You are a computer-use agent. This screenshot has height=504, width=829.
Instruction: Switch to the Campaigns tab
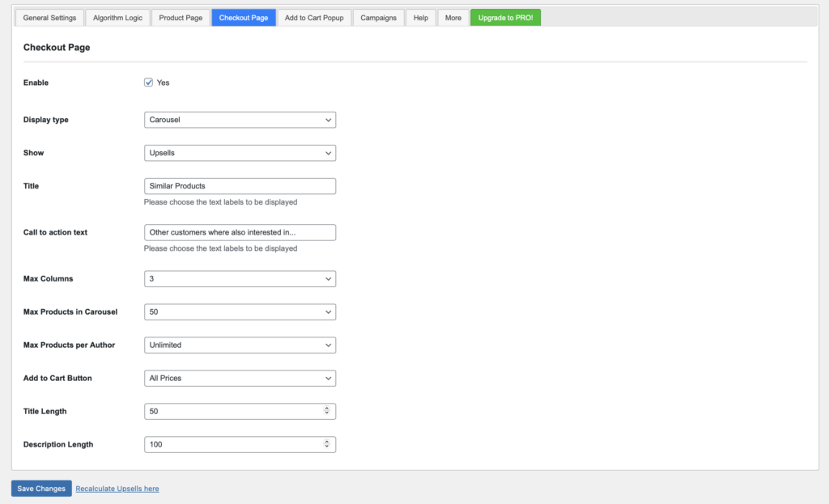click(x=378, y=17)
